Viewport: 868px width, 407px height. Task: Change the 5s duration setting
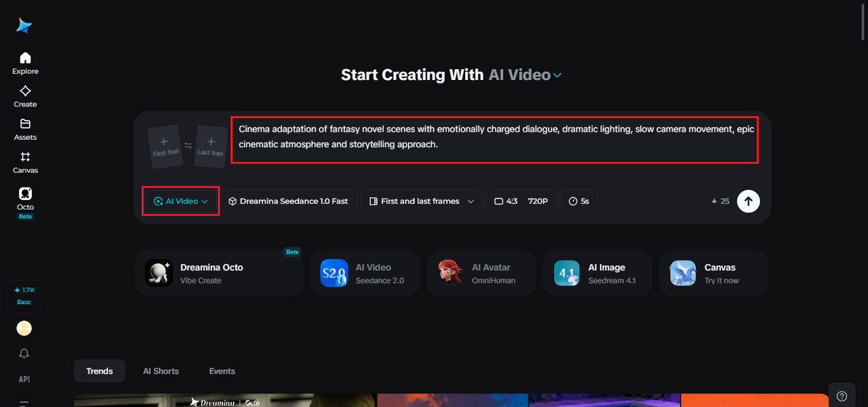pos(579,201)
